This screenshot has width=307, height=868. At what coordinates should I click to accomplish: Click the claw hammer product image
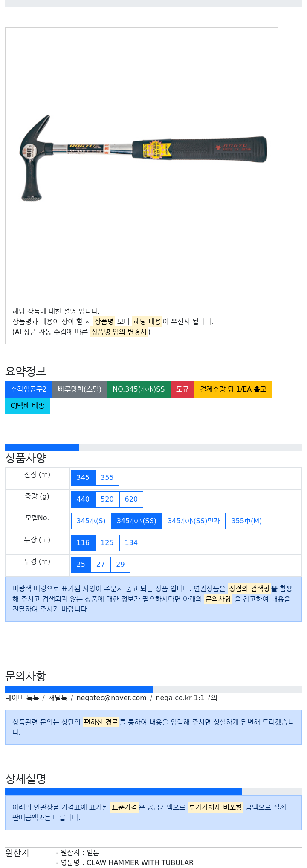[x=143, y=159]
